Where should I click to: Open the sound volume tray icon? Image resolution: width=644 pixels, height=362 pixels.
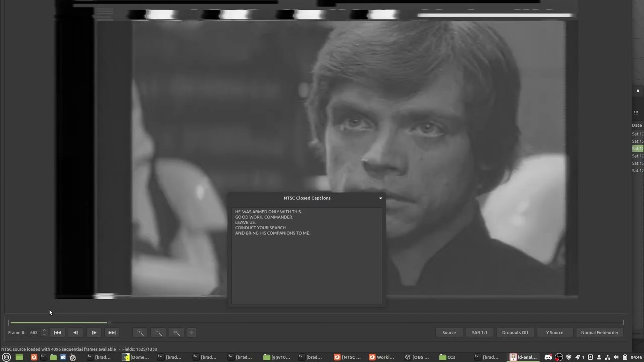pyautogui.click(x=616, y=357)
